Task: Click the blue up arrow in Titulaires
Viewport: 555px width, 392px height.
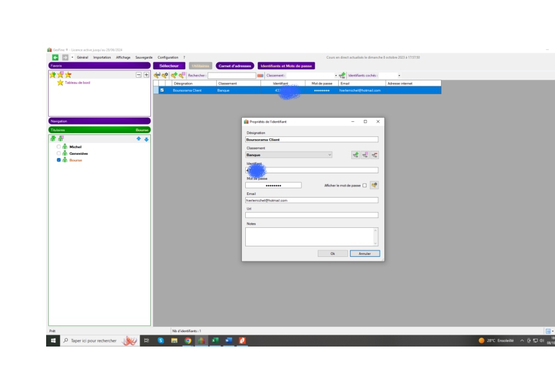Action: 138,139
